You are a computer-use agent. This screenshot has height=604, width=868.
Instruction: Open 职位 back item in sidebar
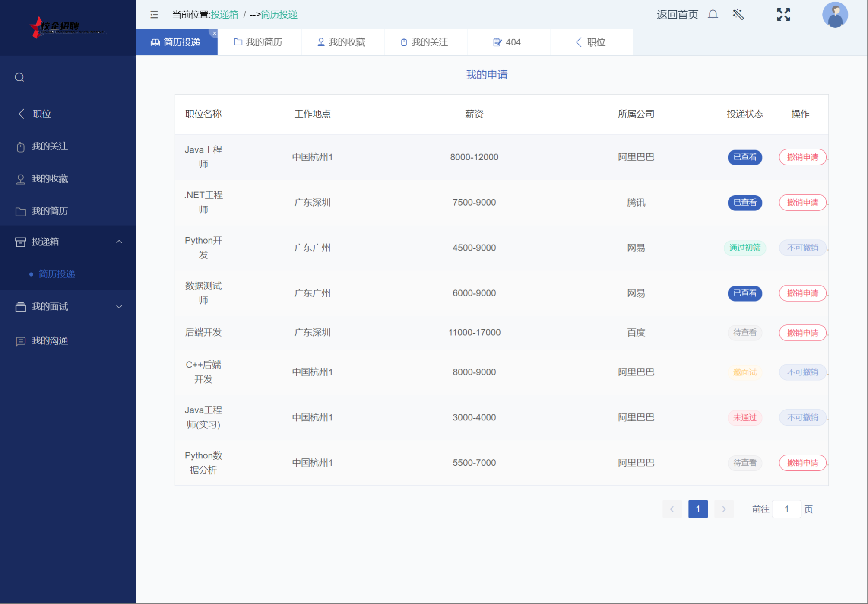point(42,114)
